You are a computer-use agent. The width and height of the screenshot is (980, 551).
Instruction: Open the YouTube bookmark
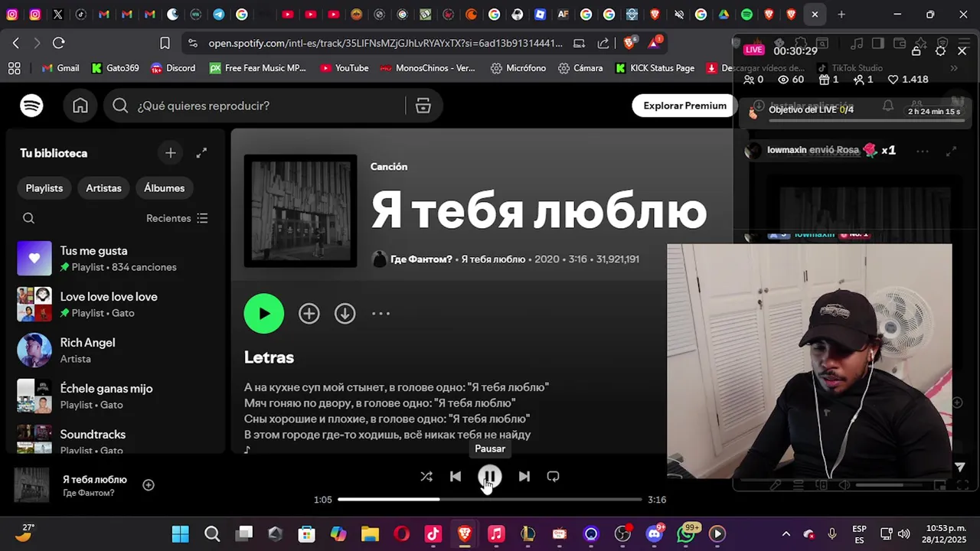[345, 68]
